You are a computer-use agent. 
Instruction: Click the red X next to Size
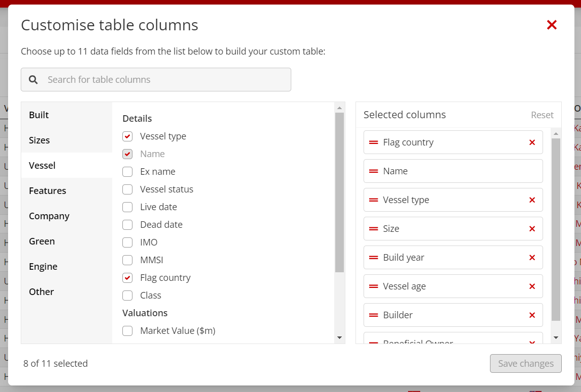[x=532, y=229]
